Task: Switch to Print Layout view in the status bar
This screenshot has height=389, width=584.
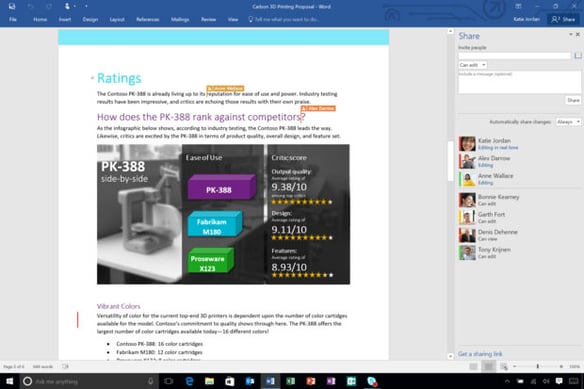Action: pyautogui.click(x=489, y=367)
